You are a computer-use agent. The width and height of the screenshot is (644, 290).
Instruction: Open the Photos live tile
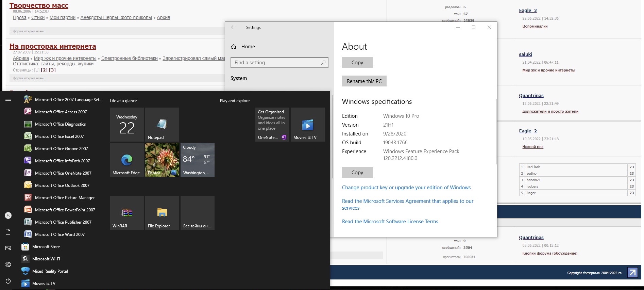point(162,160)
